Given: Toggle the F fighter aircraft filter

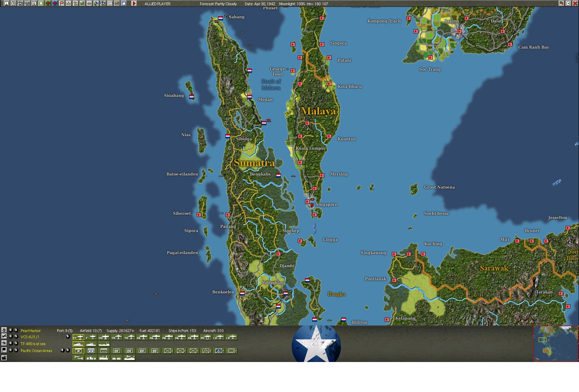Looking at the screenshot, I should [91, 337].
